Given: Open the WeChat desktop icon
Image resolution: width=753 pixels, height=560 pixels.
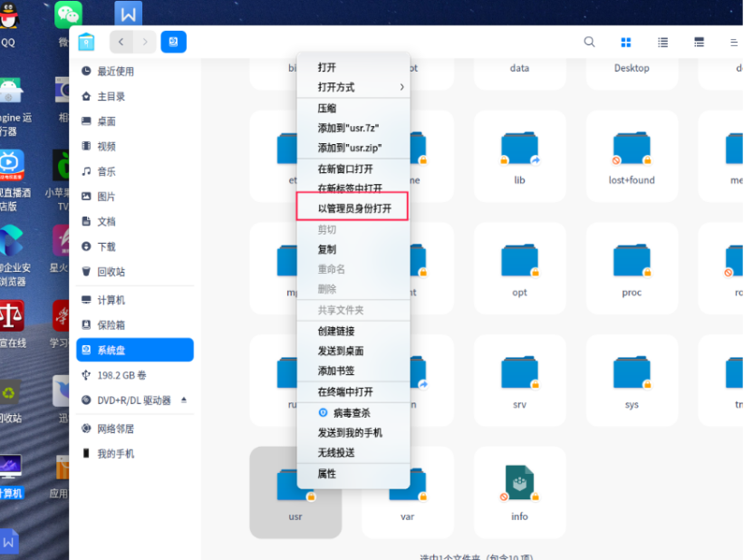Looking at the screenshot, I should pyautogui.click(x=68, y=15).
